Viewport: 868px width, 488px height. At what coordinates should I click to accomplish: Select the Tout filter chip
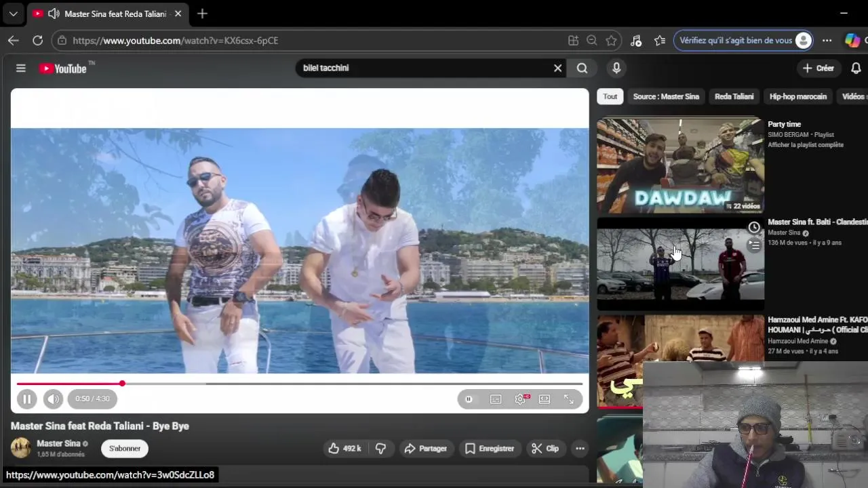(x=610, y=96)
